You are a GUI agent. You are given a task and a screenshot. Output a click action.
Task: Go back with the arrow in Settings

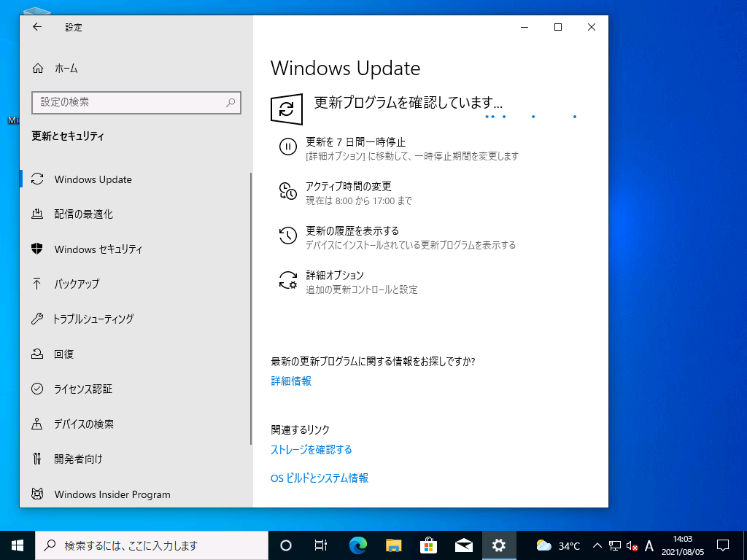(x=37, y=27)
